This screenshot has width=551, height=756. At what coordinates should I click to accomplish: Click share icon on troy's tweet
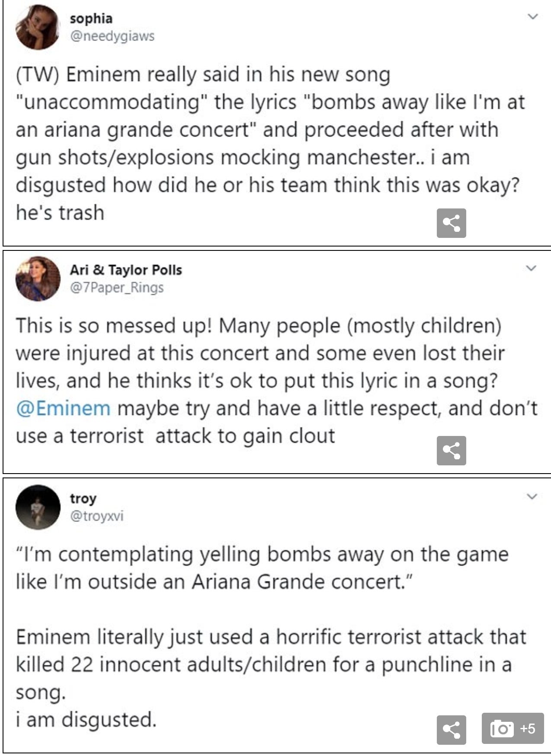pyautogui.click(x=451, y=730)
